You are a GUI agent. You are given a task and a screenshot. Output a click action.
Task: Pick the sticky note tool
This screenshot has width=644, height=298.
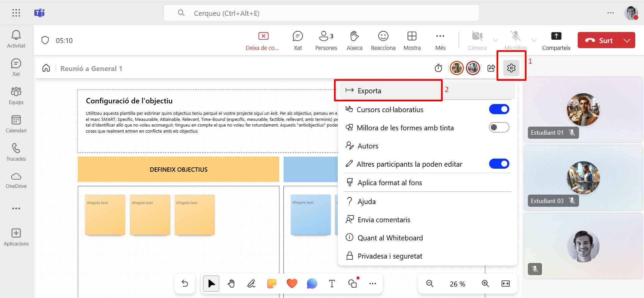272,284
